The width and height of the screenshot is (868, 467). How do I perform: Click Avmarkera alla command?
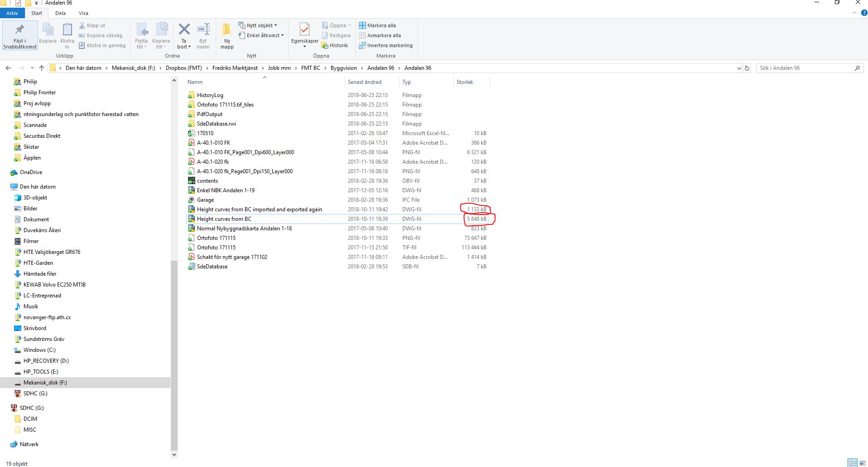tap(380, 35)
